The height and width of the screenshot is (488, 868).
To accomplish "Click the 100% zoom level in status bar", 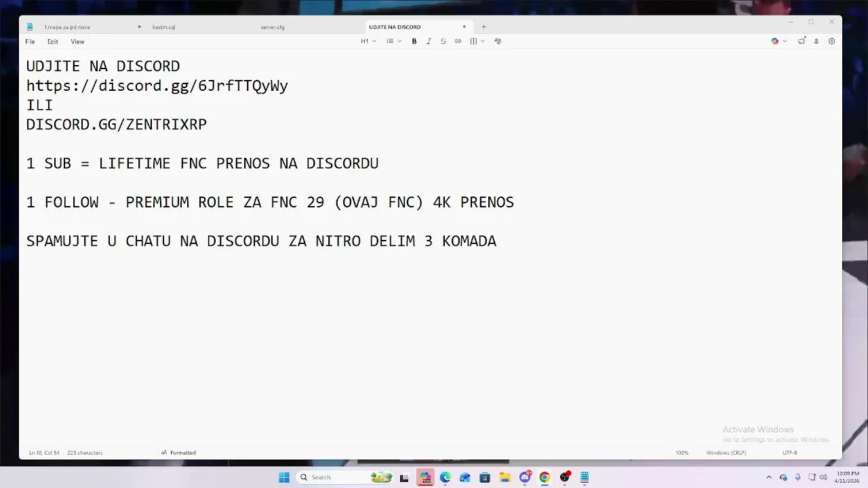I will (x=682, y=453).
